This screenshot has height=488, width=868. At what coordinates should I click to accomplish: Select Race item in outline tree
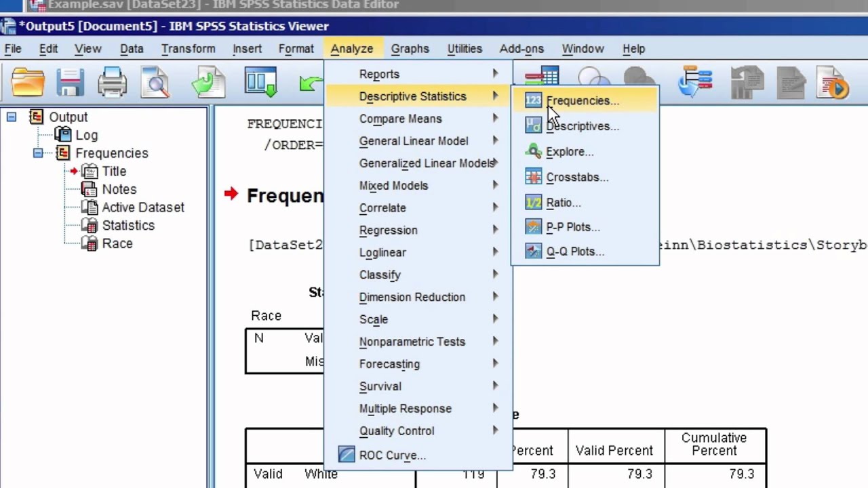pyautogui.click(x=117, y=243)
